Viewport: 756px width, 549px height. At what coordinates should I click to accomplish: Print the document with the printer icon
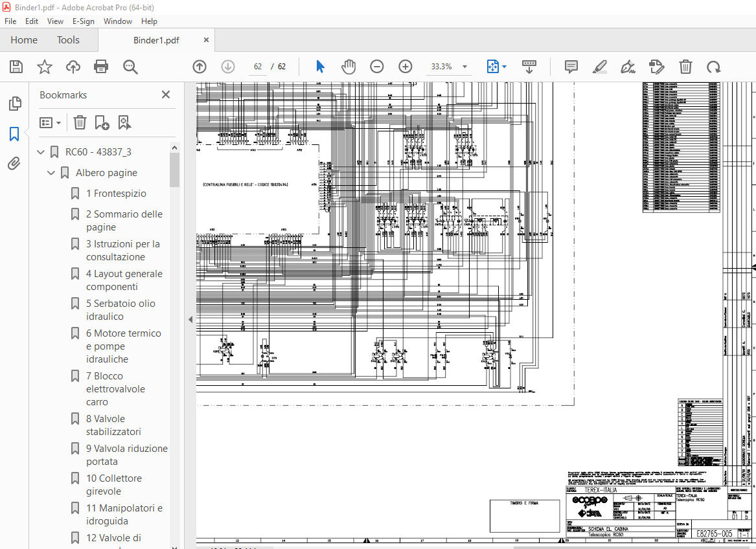pyautogui.click(x=101, y=67)
